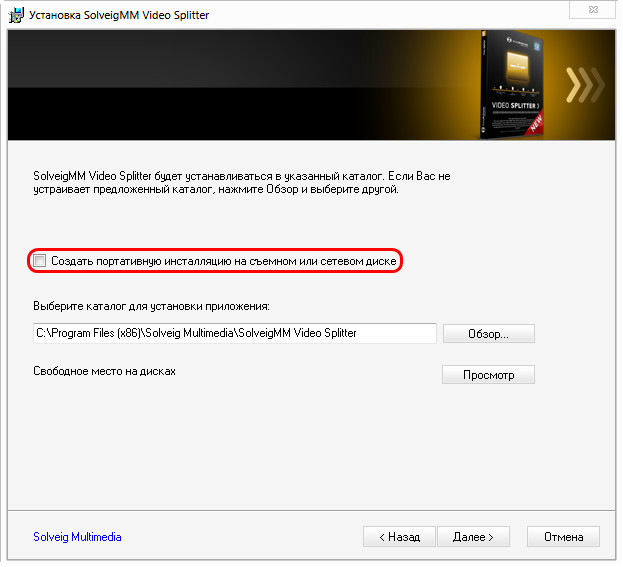Screen dimensions: 623x567
Task: Click the Обзор... browse button
Action: click(488, 333)
